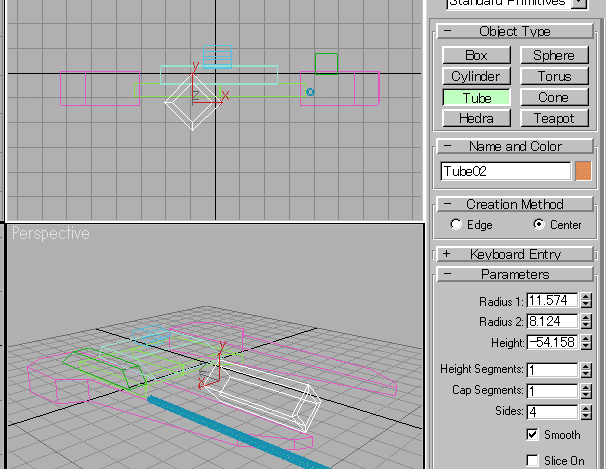The image size is (606, 469).
Task: Enable the Slice On checkbox
Action: click(532, 461)
